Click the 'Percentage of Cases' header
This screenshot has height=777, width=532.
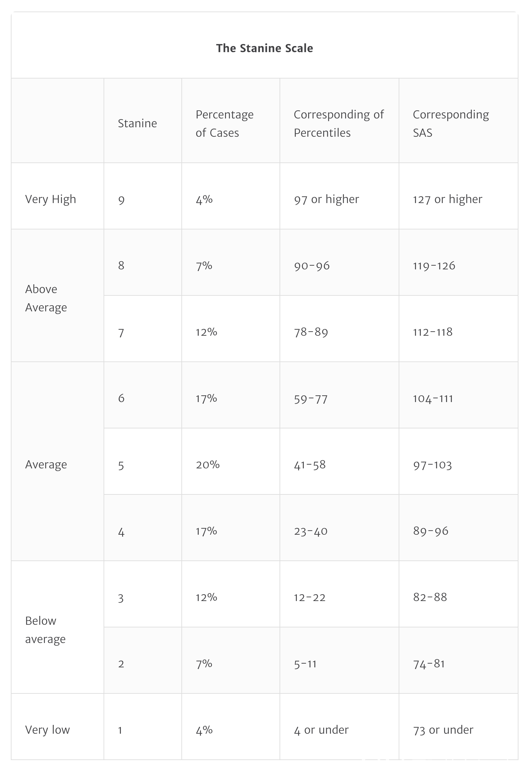point(225,123)
